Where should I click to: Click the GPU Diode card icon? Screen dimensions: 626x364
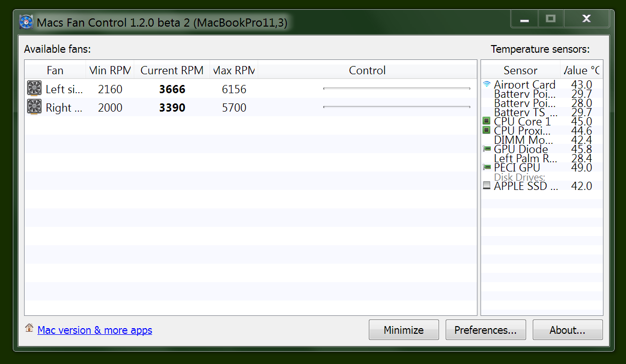(487, 149)
